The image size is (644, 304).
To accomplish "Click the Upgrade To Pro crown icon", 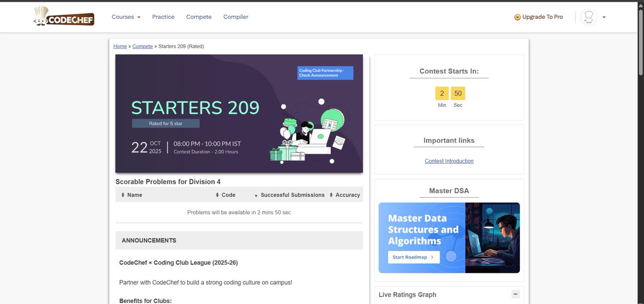I will [517, 17].
